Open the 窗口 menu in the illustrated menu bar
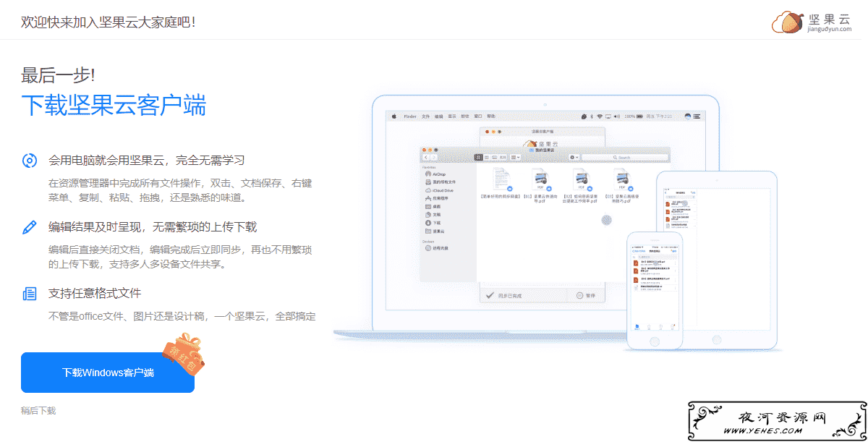Screen dimensions: 868x442 click(x=478, y=116)
